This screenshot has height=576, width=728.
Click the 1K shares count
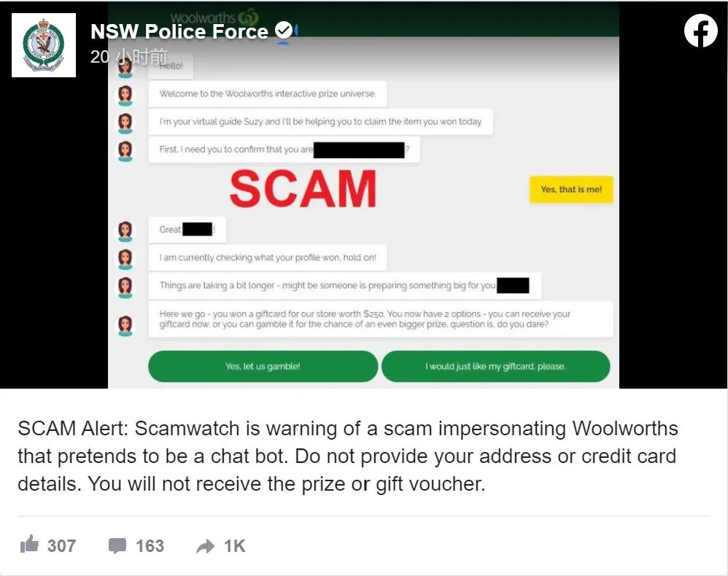coord(234,546)
